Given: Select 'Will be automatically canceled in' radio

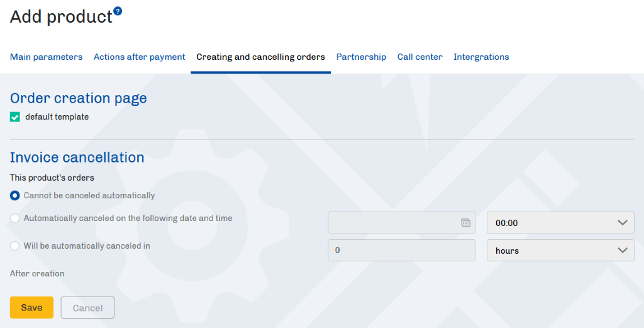Looking at the screenshot, I should pos(15,246).
